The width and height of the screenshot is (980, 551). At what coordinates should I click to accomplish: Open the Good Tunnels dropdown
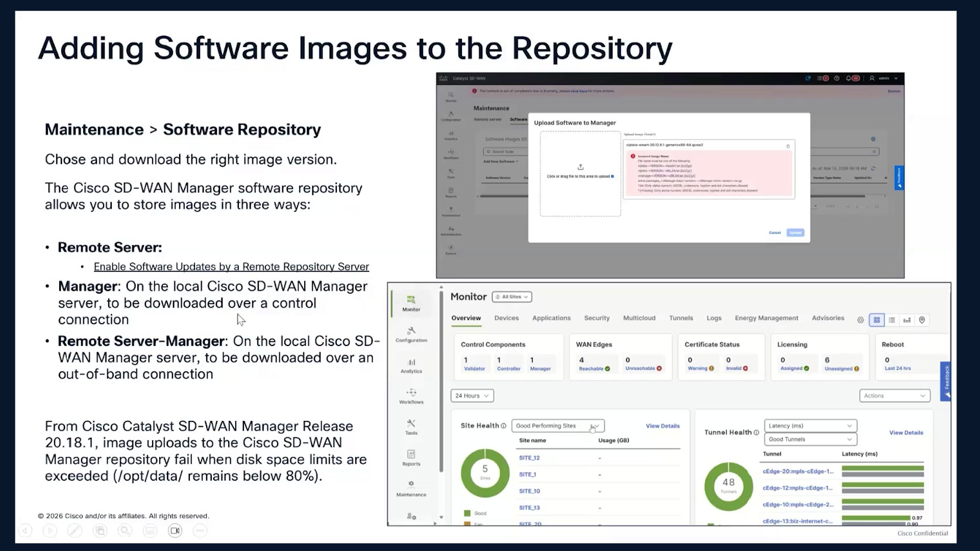[810, 439]
